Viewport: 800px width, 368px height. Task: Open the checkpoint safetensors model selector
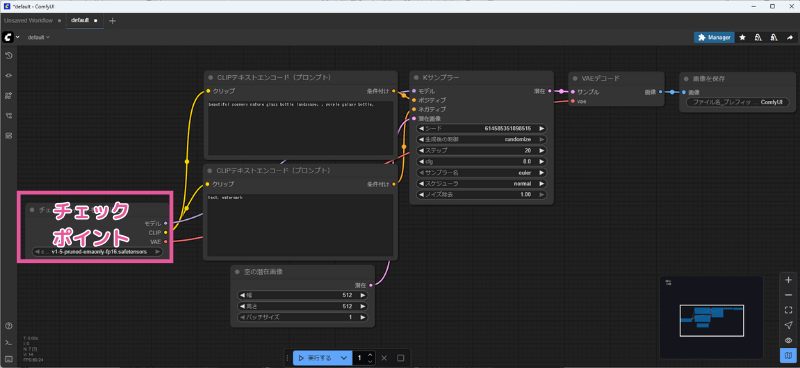pos(97,252)
